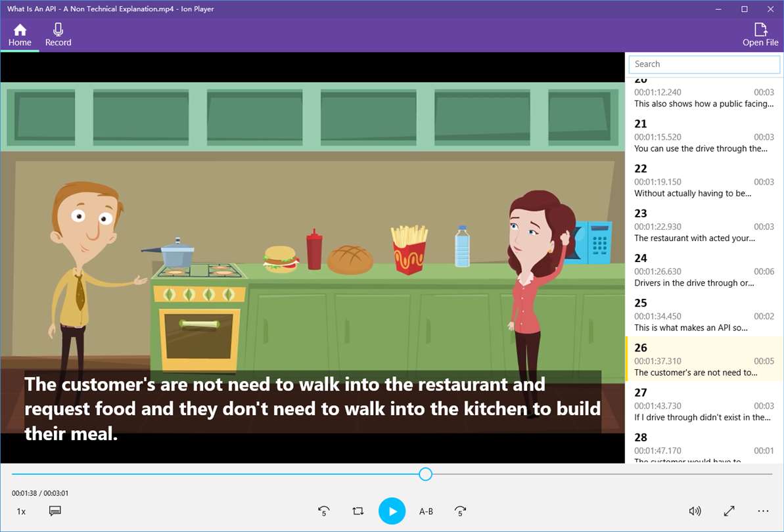This screenshot has height=532, width=784.
Task: Click the seek bar handle on the timeline
Action: tap(425, 474)
